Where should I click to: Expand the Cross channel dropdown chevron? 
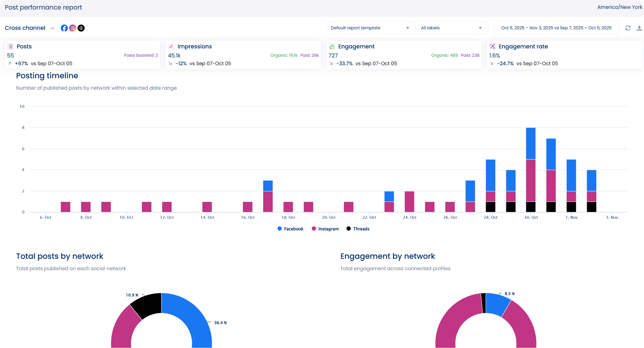click(x=52, y=28)
